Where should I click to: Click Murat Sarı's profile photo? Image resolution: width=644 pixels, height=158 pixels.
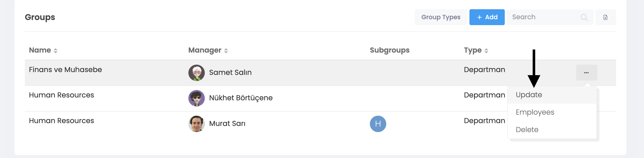pos(197,124)
